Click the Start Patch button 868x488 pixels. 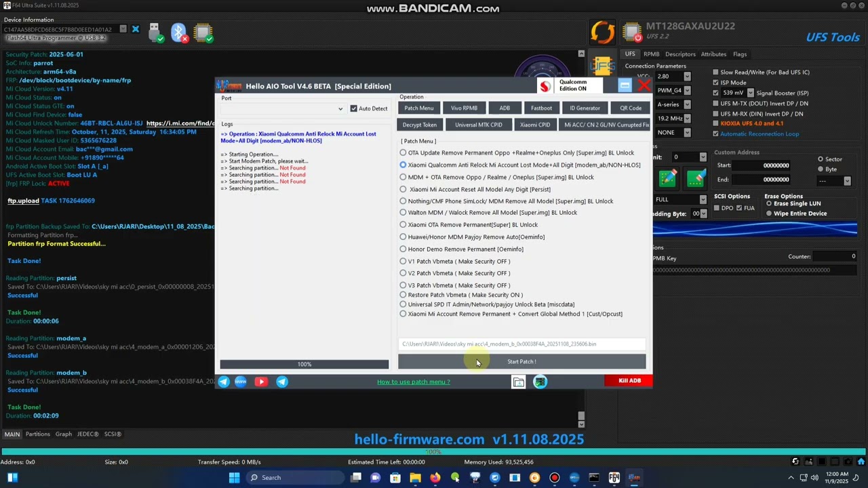(521, 362)
